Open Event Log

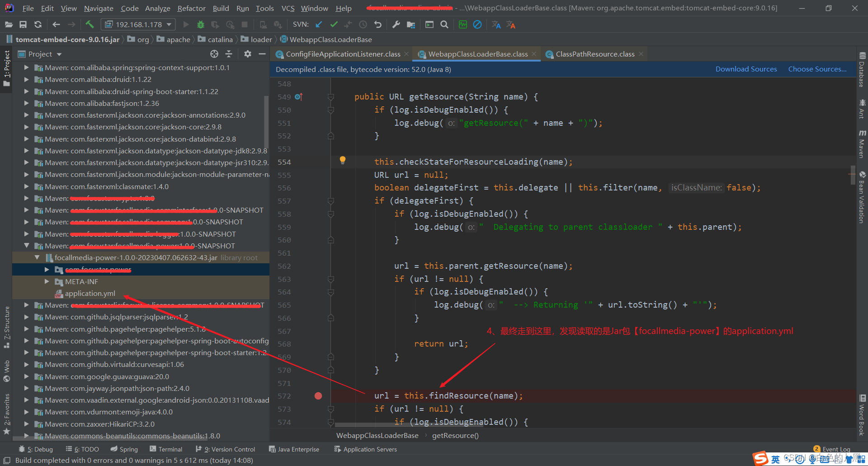pos(832,449)
